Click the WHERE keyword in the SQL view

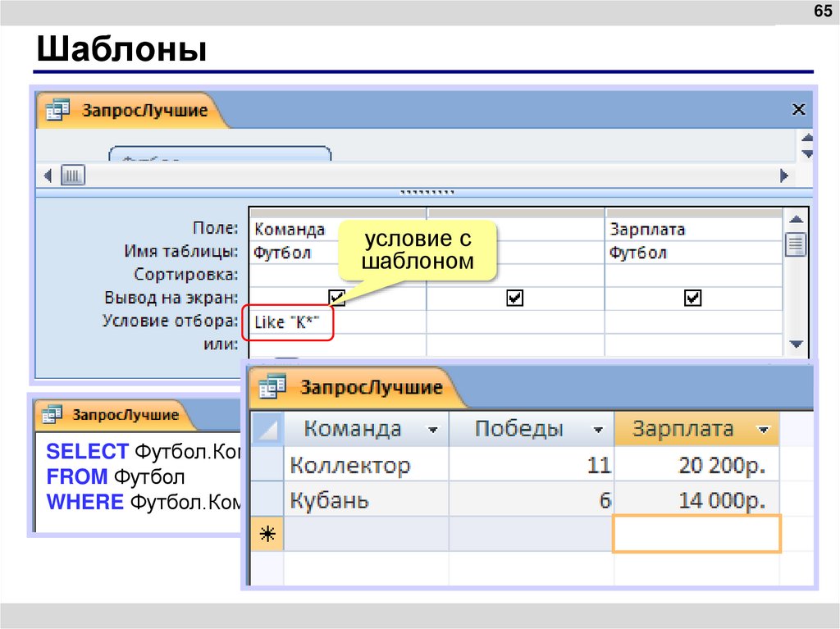(x=85, y=502)
